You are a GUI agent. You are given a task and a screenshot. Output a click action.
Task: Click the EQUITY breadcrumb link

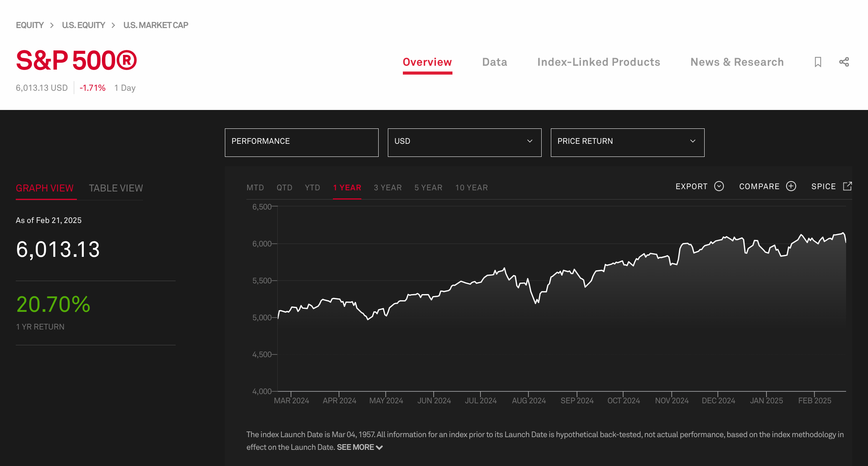click(x=30, y=25)
